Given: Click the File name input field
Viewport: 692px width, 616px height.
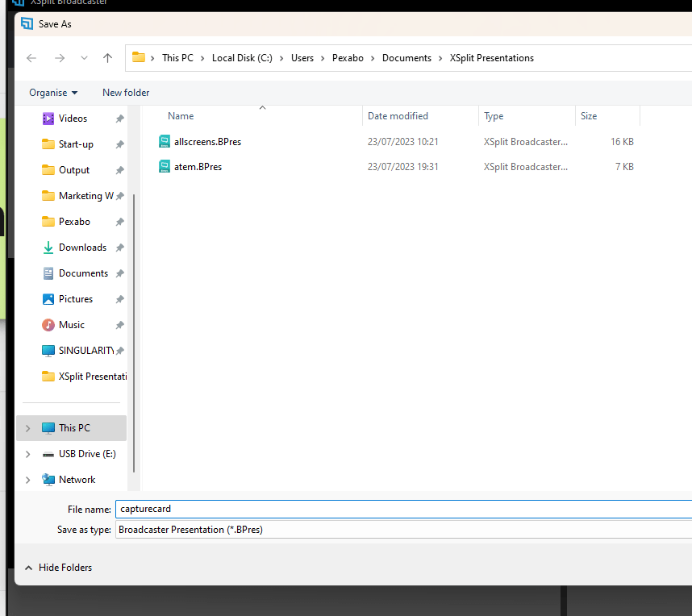Looking at the screenshot, I should 403,509.
